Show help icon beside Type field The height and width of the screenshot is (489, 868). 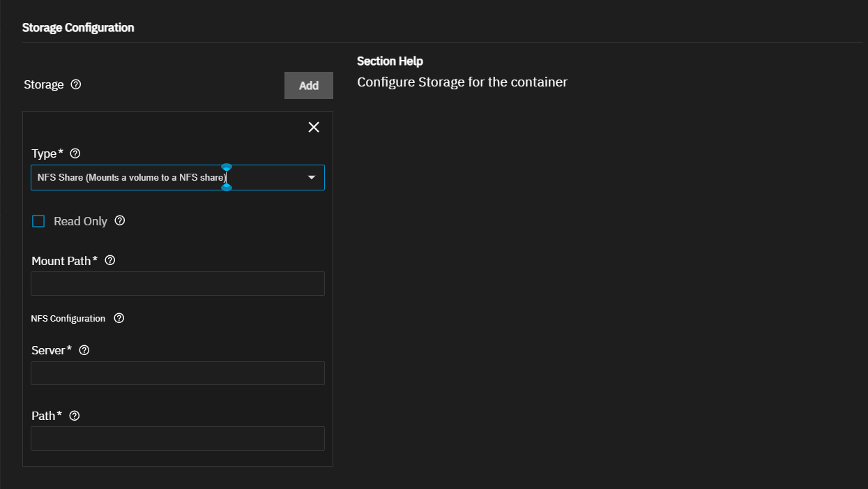click(76, 153)
